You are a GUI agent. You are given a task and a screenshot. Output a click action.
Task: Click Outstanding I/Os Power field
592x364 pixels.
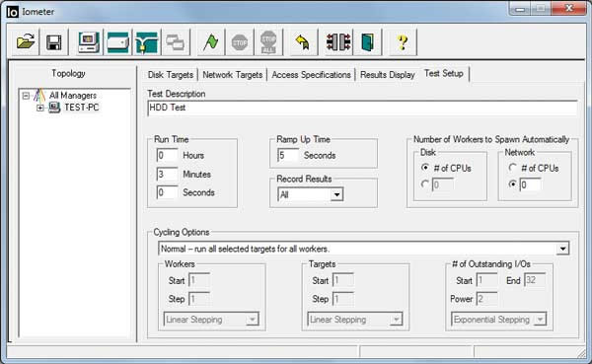tap(487, 299)
